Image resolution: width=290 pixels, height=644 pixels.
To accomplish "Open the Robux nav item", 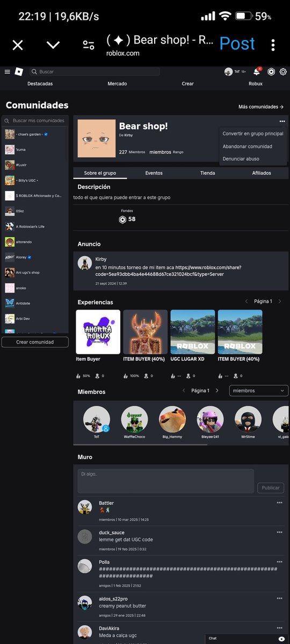I will (256, 84).
